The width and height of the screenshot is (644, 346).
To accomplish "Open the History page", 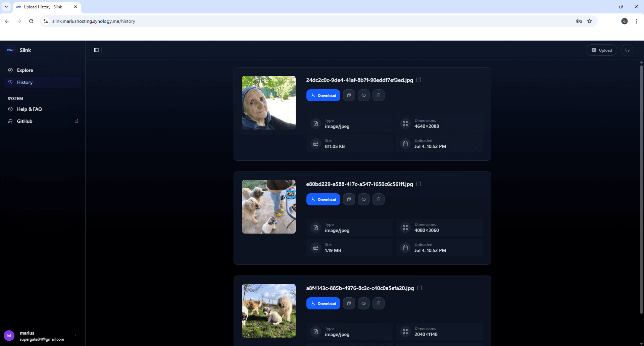I will pyautogui.click(x=42, y=82).
